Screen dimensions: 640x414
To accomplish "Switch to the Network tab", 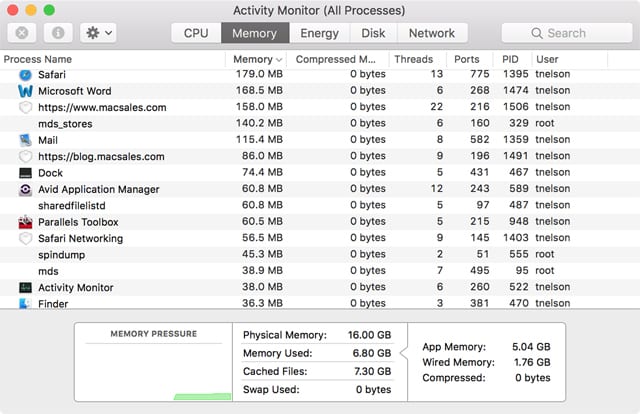I will tap(431, 33).
